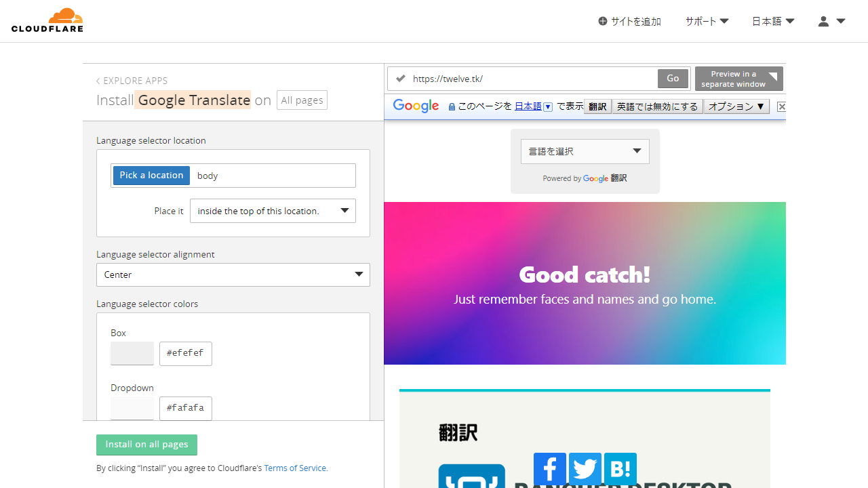Open the Terms of Service link
Viewport: 868px width, 488px height.
(x=295, y=468)
